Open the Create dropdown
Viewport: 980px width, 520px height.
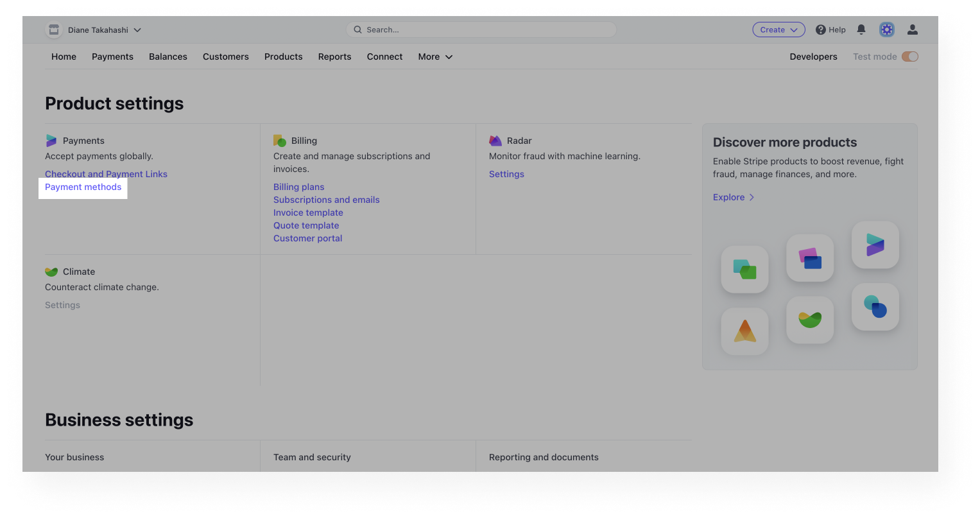click(x=778, y=30)
